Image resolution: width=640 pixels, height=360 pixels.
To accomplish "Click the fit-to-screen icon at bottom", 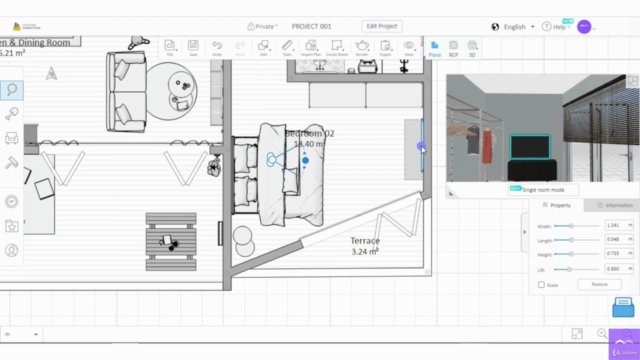I will click(577, 334).
